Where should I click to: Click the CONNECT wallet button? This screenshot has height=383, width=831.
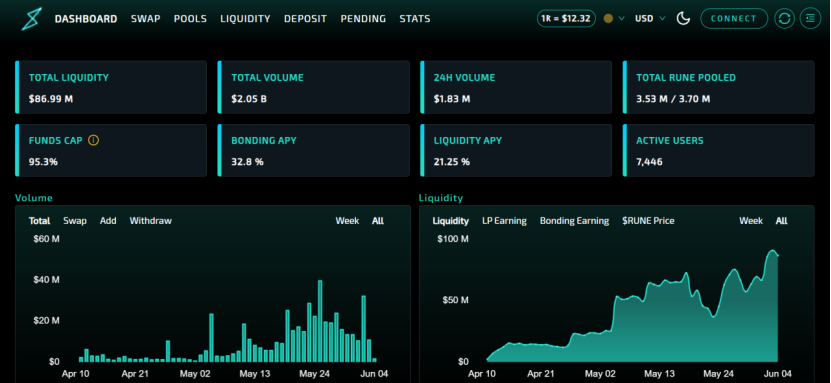point(734,19)
